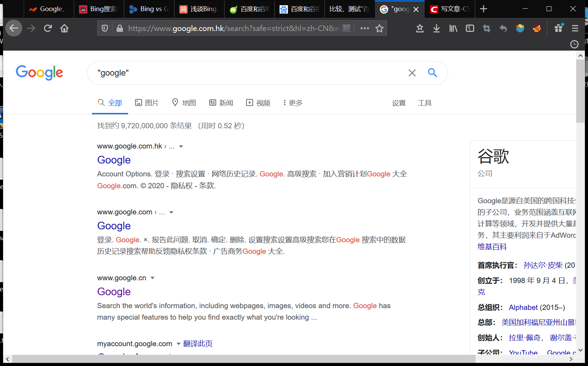Click the forward navigation arrow

[x=31, y=28]
